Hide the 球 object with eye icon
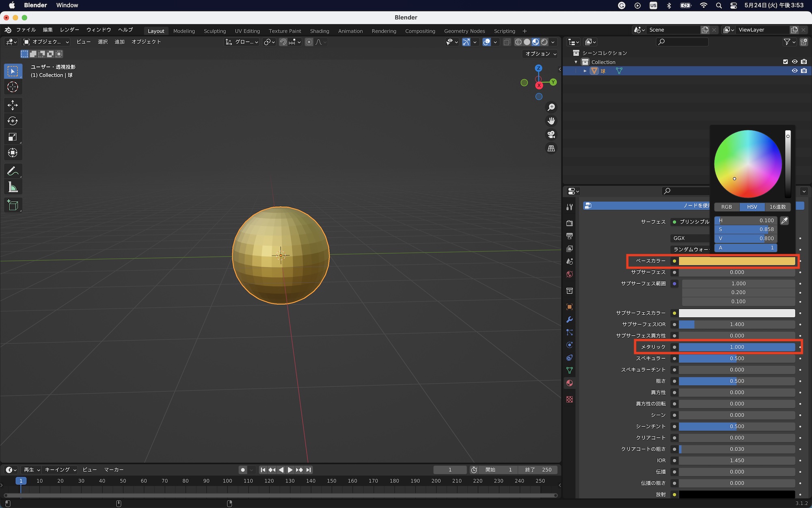Image resolution: width=812 pixels, height=508 pixels. tap(795, 71)
